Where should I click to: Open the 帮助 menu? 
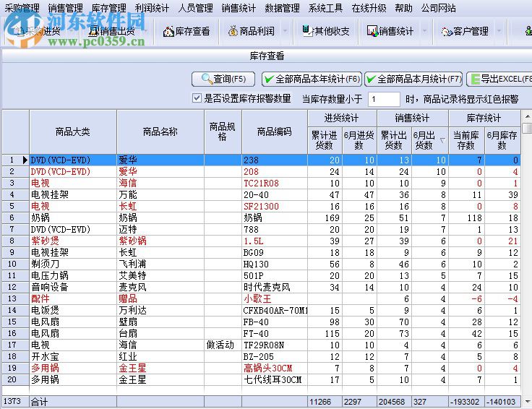tap(404, 7)
